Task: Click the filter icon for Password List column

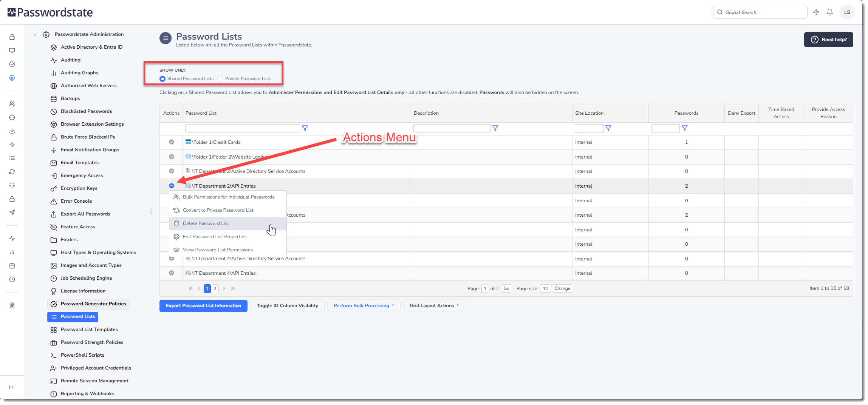Action: [x=305, y=128]
